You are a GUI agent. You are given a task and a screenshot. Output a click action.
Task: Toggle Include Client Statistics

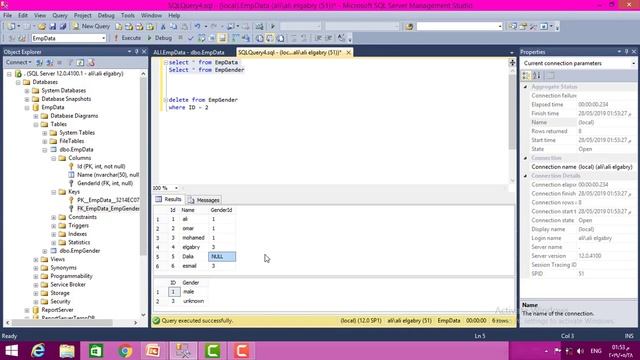click(246, 38)
